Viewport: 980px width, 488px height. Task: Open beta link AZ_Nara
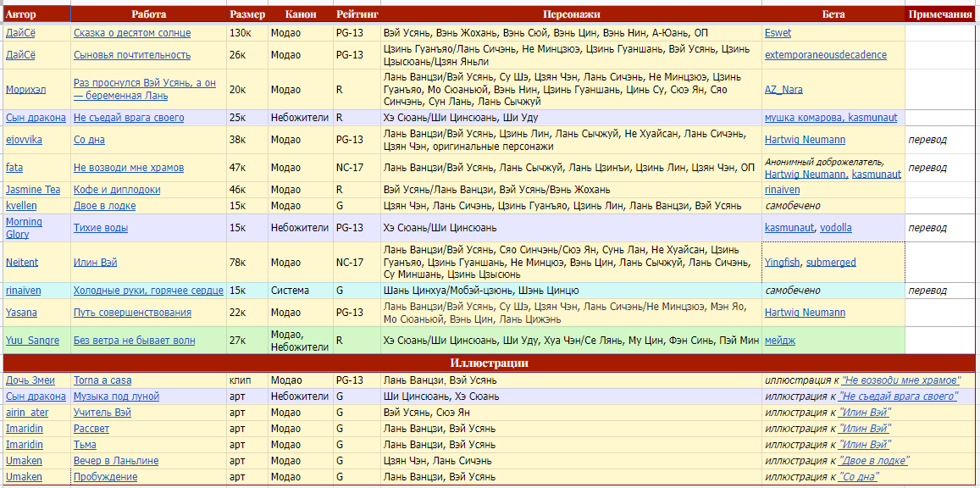[x=783, y=89]
